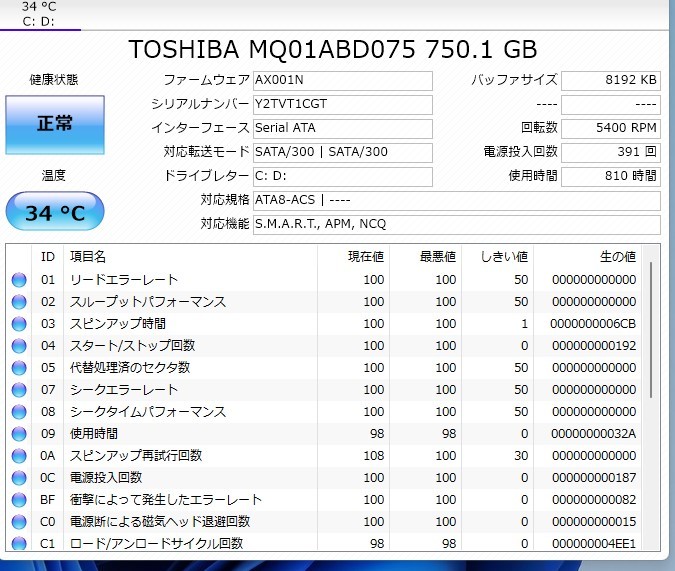This screenshot has width=675, height=571.
Task: Click threshold value 1 in row 03
Action: pyautogui.click(x=524, y=324)
